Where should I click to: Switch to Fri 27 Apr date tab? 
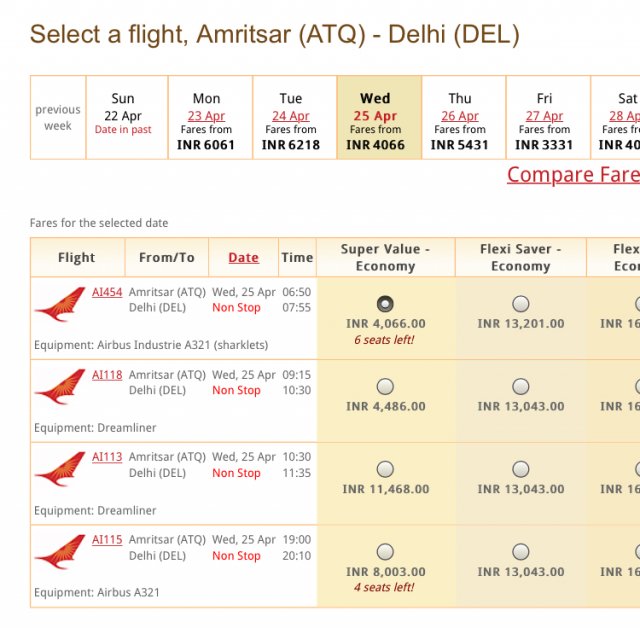pos(544,116)
